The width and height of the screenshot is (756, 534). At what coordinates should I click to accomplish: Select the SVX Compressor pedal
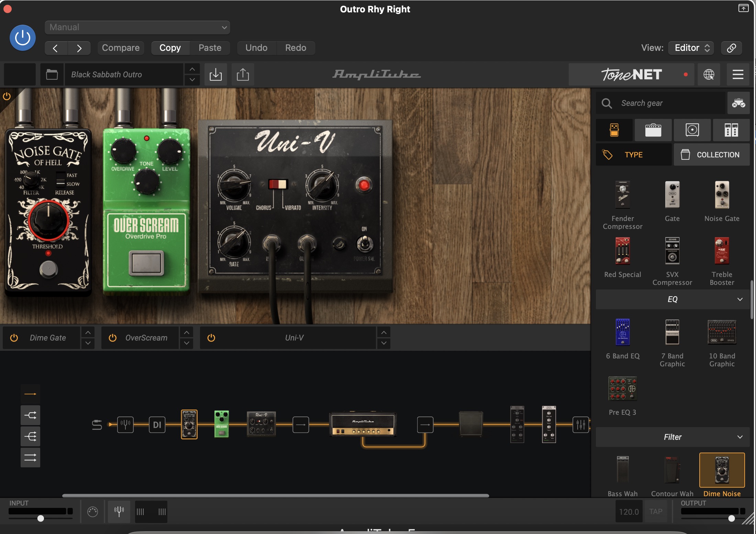pyautogui.click(x=672, y=261)
